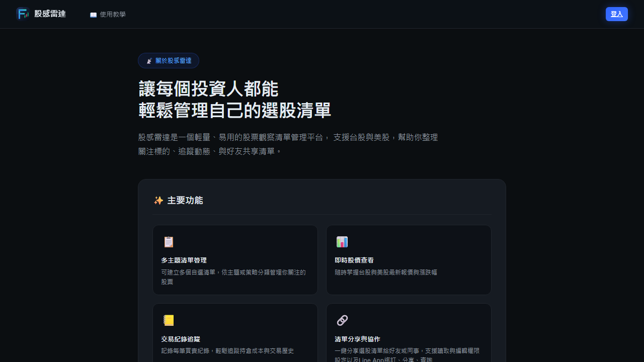Click the bar chart icon for 即時股價查看
The image size is (644, 362).
342,242
